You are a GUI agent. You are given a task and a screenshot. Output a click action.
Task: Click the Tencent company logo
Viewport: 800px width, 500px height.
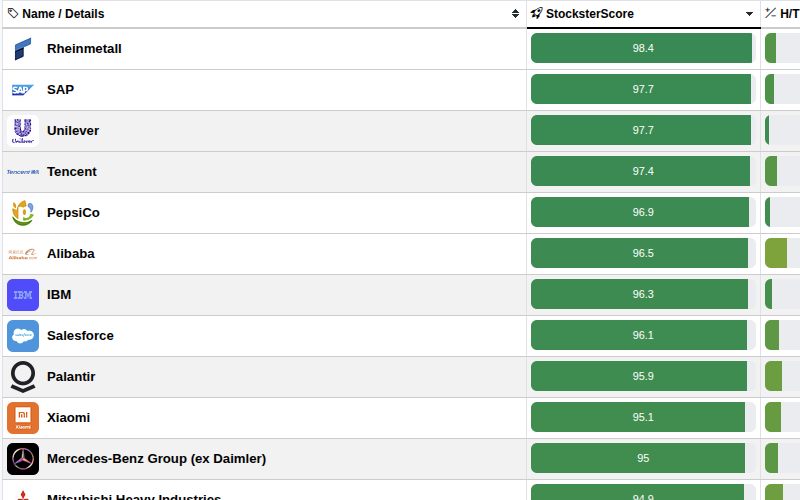[x=23, y=172]
